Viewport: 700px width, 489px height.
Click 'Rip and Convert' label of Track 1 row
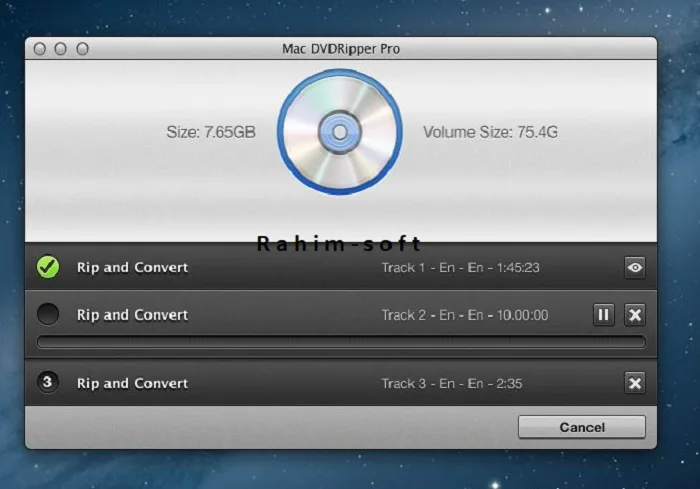[x=133, y=267]
